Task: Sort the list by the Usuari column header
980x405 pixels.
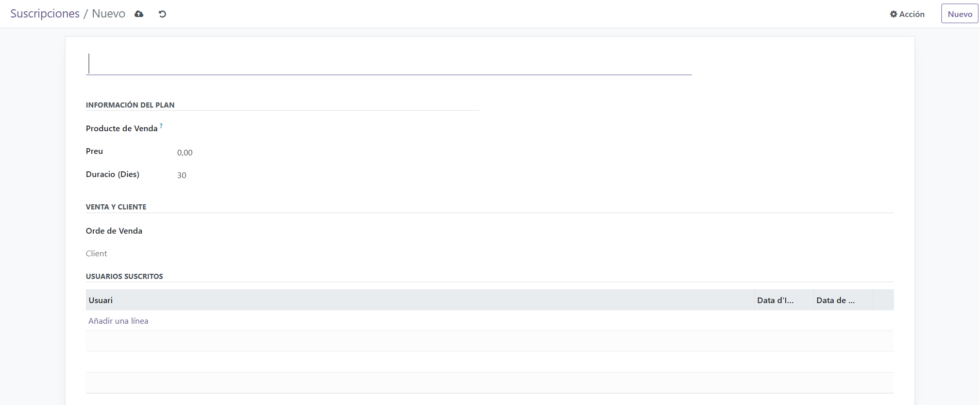Action: pyautogui.click(x=101, y=300)
